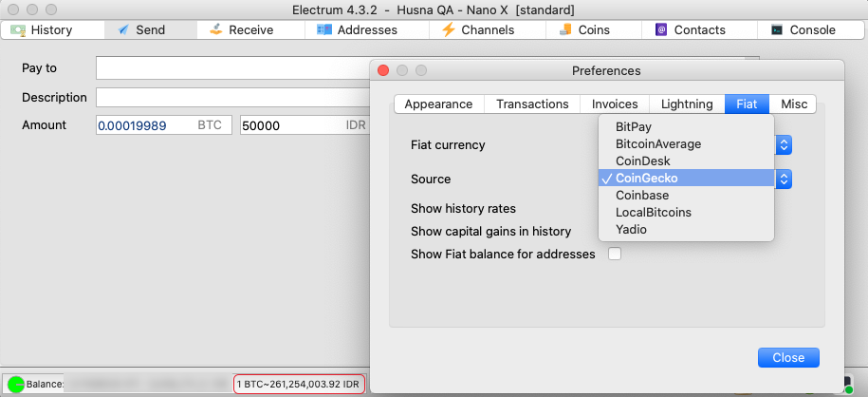Select Yadio from the source list
The image size is (868, 397).
pyautogui.click(x=686, y=229)
